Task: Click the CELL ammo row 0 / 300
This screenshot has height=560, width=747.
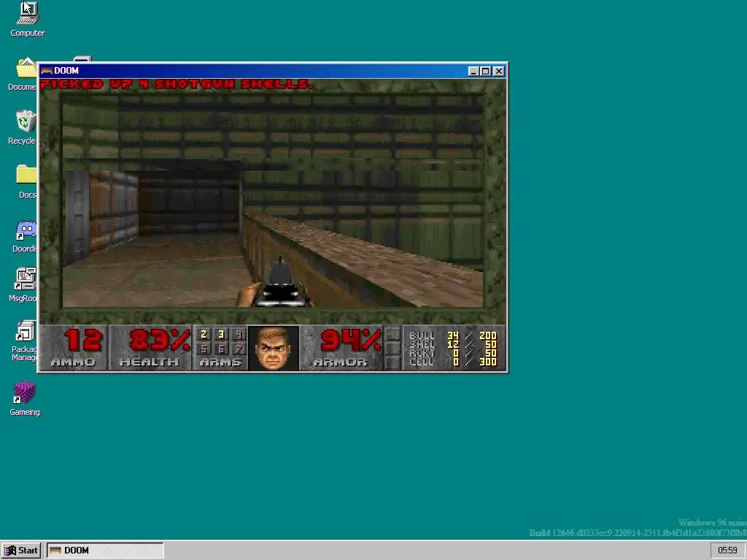Action: (452, 362)
